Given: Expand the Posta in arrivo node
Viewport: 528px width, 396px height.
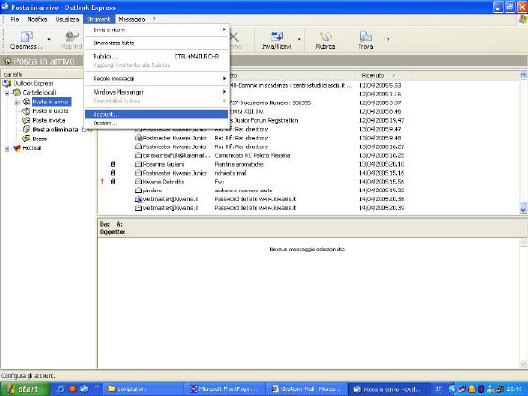Looking at the screenshot, I should click(17, 102).
